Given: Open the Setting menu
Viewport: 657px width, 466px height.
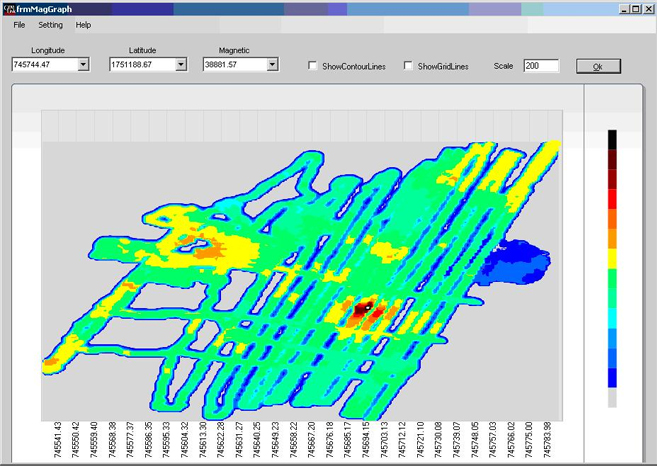Looking at the screenshot, I should click(x=50, y=25).
